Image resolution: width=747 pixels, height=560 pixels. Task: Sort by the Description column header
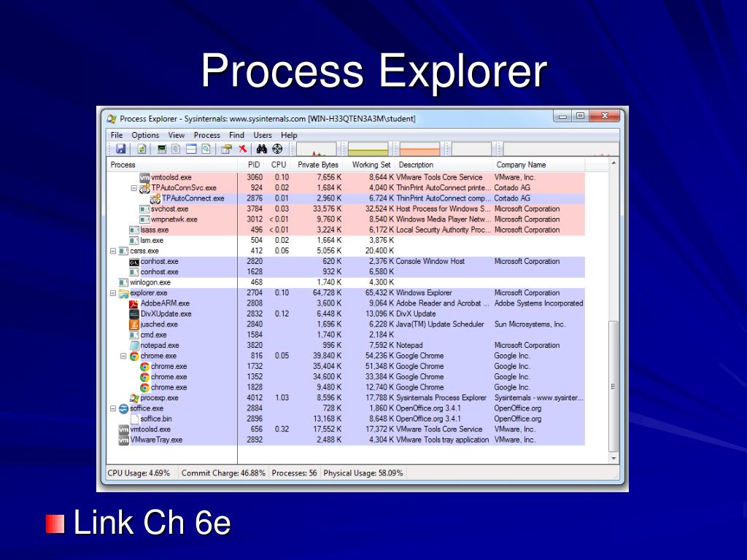click(443, 165)
